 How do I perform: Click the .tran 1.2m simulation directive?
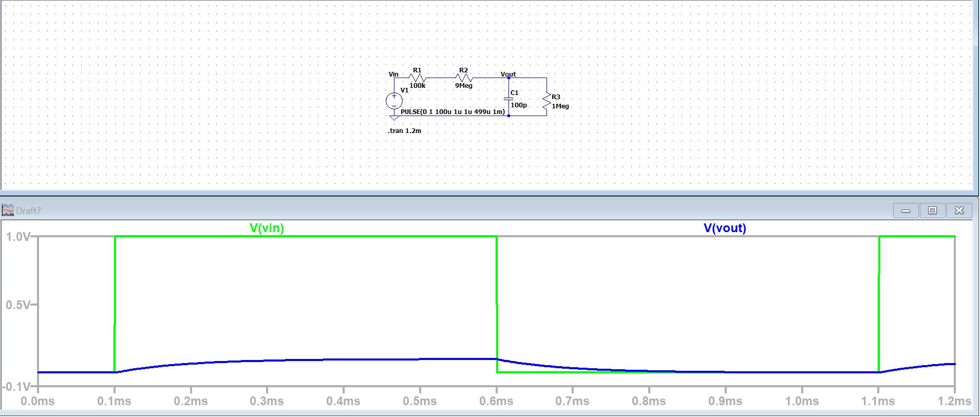[x=405, y=131]
